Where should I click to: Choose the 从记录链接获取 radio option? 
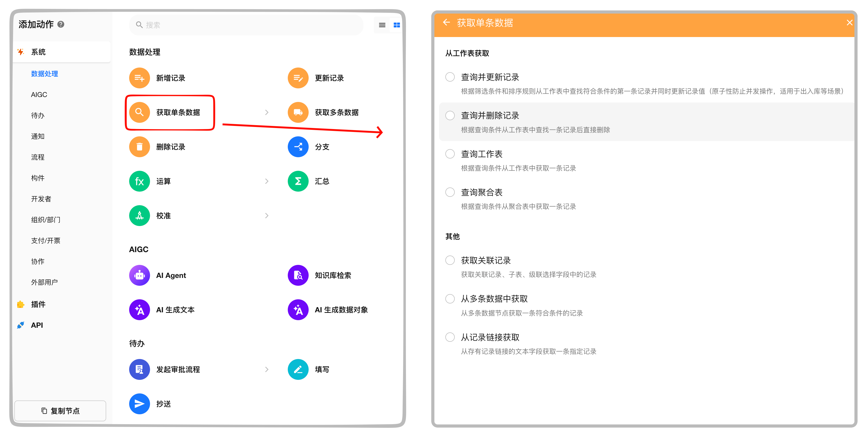(450, 337)
